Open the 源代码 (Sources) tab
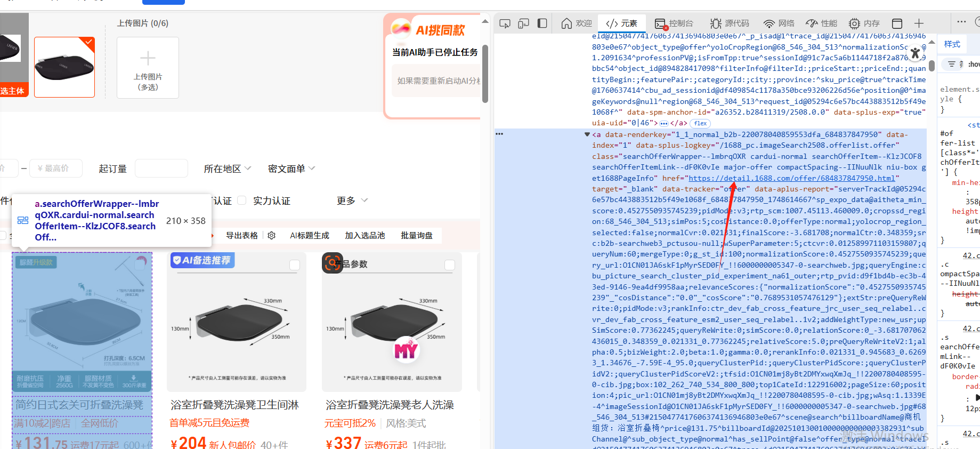Screen dimensions: 980x449 [730, 23]
